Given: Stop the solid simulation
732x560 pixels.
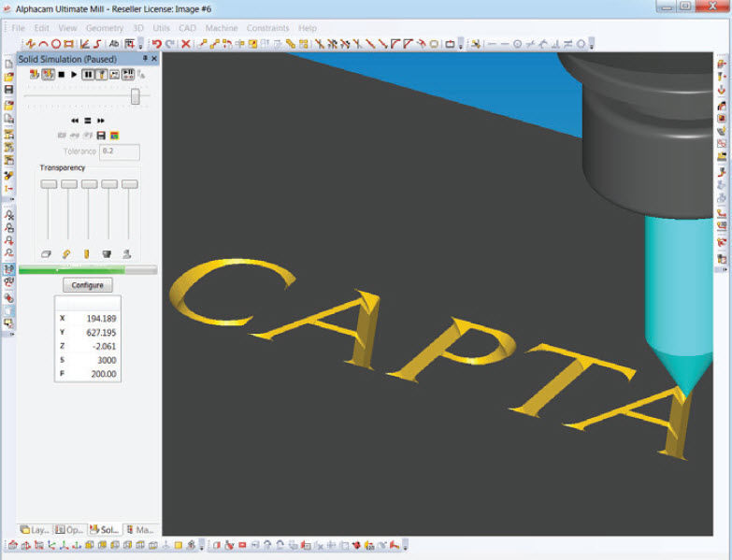Looking at the screenshot, I should click(61, 74).
